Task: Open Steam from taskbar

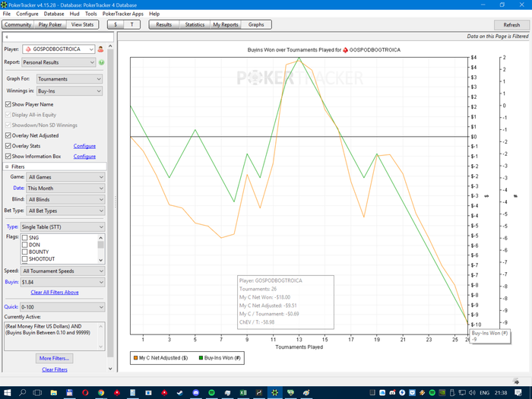Action: 180,393
